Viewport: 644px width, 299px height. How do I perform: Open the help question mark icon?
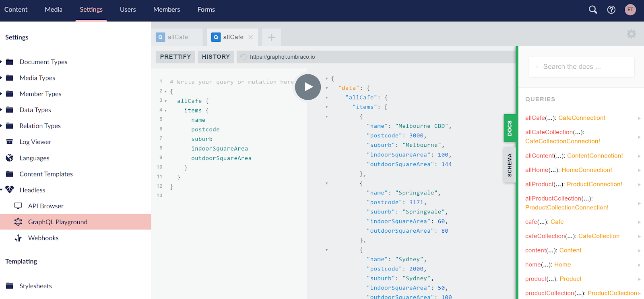pos(611,10)
